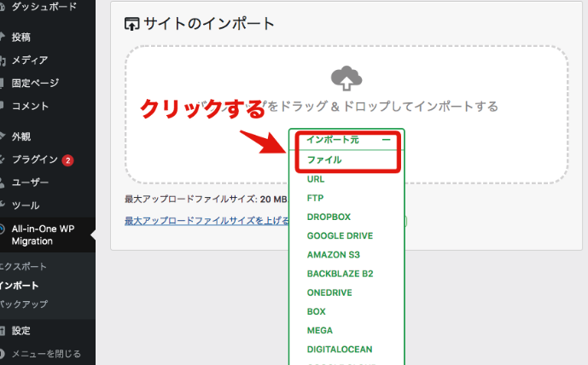
Task: Click the red plugin update badge 2
Action: point(67,160)
